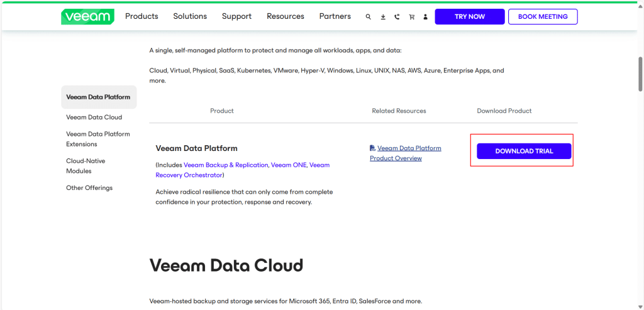This screenshot has height=310, width=644.
Task: Click the download icon in header
Action: (383, 17)
